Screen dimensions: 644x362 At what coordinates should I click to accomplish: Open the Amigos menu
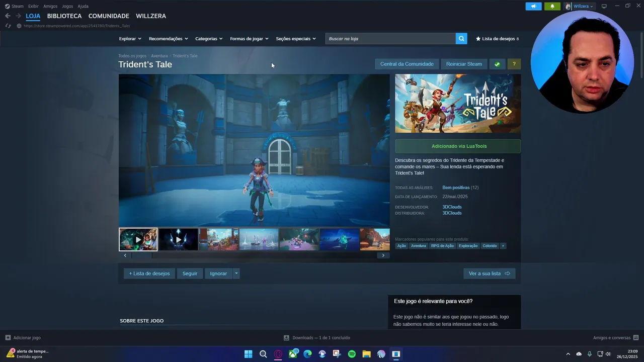pos(50,6)
